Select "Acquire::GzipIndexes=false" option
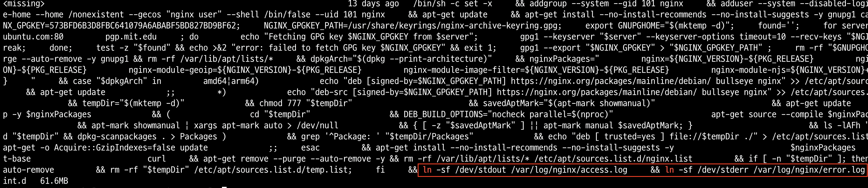 click(x=114, y=148)
